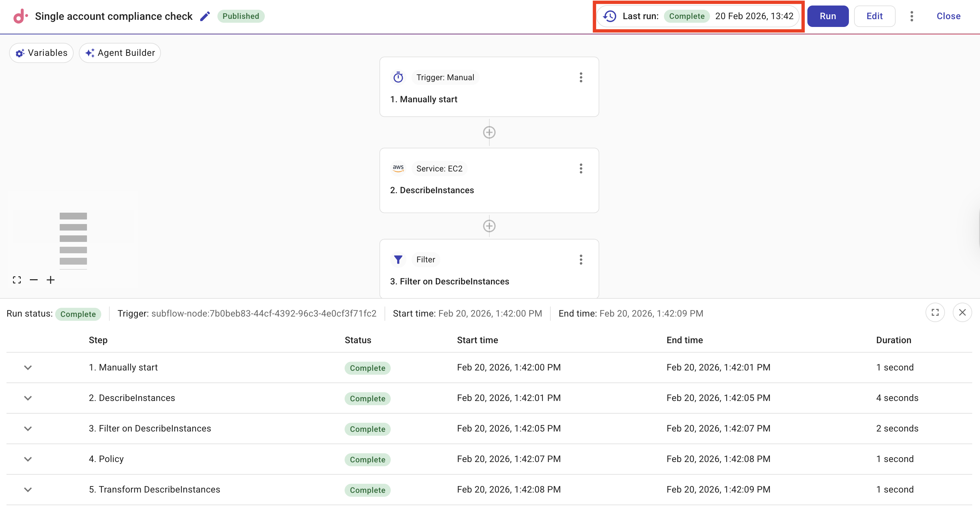Expand step 2 DescribeInstances details
The height and width of the screenshot is (513, 980).
28,398
